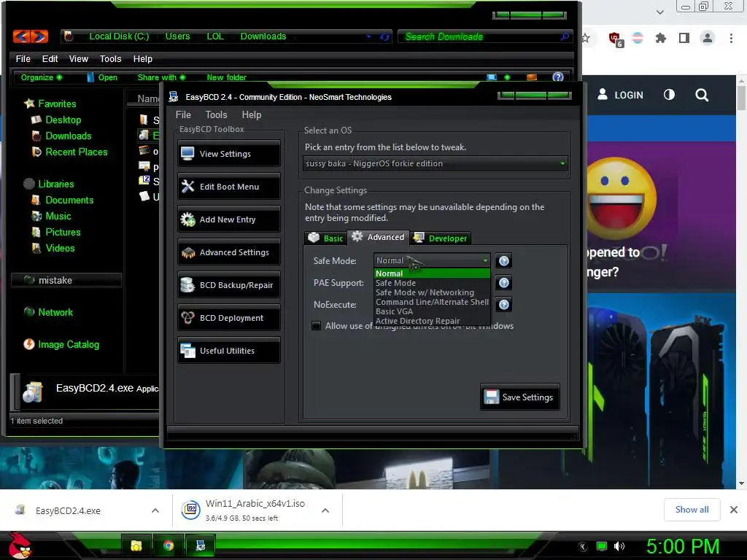The width and height of the screenshot is (747, 560).
Task: Open Useful Utilities section
Action: (x=228, y=351)
